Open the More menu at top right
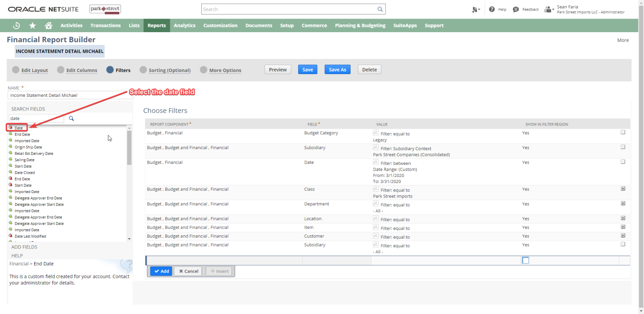This screenshot has width=644, height=314. [623, 40]
